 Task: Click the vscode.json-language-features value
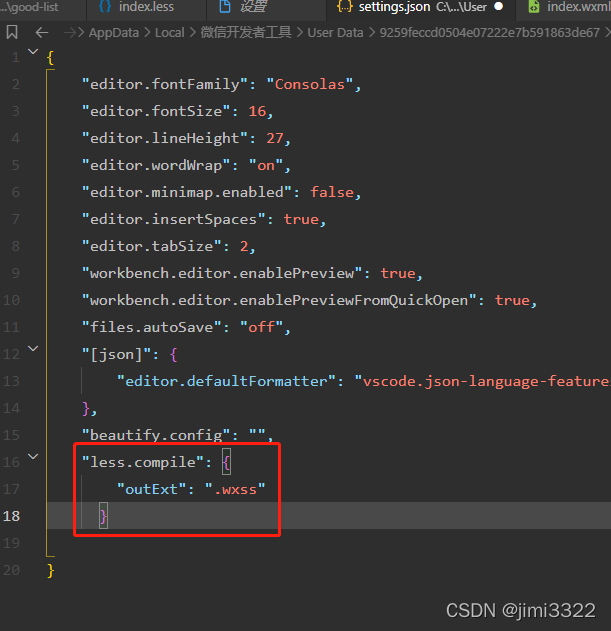click(x=483, y=381)
